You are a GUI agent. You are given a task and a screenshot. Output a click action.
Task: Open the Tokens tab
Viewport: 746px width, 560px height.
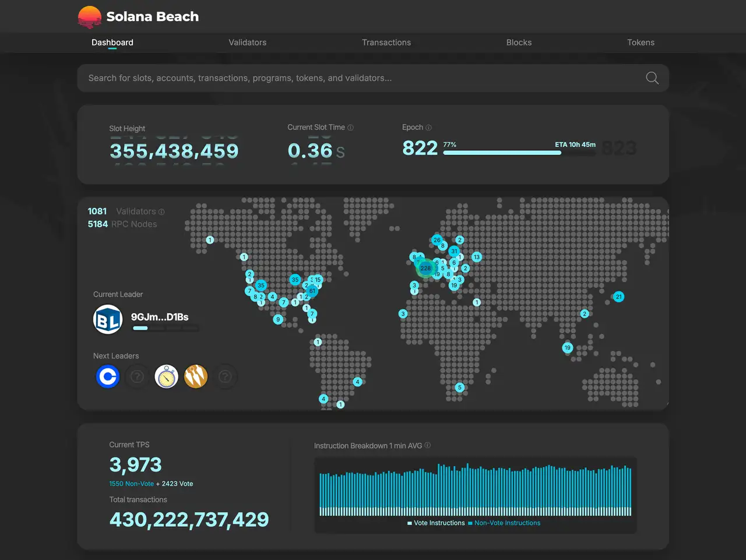[x=641, y=43]
